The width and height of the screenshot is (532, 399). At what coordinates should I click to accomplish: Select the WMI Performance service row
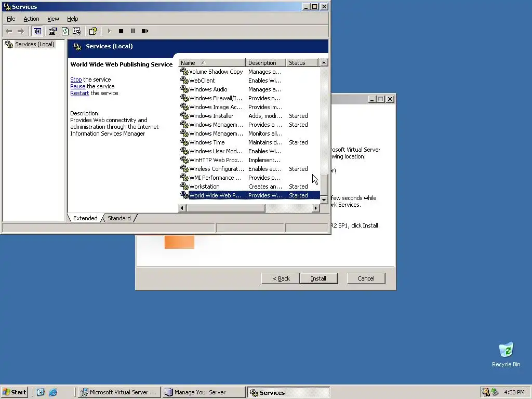click(x=249, y=178)
